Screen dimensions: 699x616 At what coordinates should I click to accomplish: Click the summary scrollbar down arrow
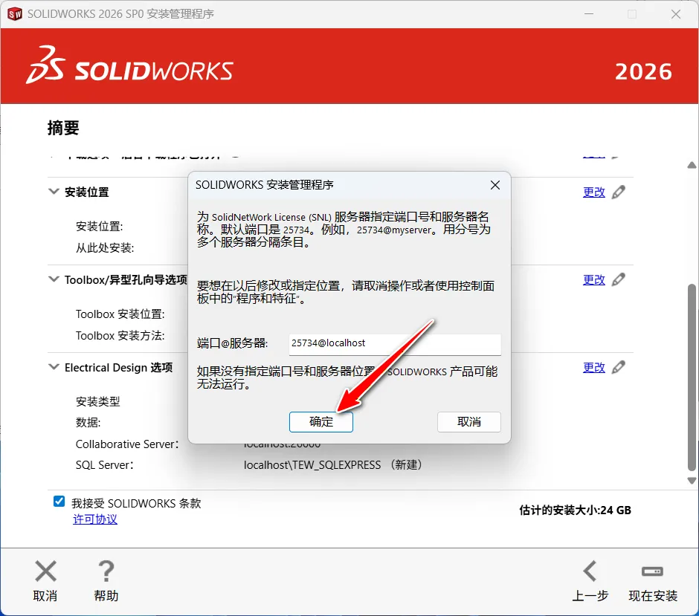pyautogui.click(x=692, y=481)
